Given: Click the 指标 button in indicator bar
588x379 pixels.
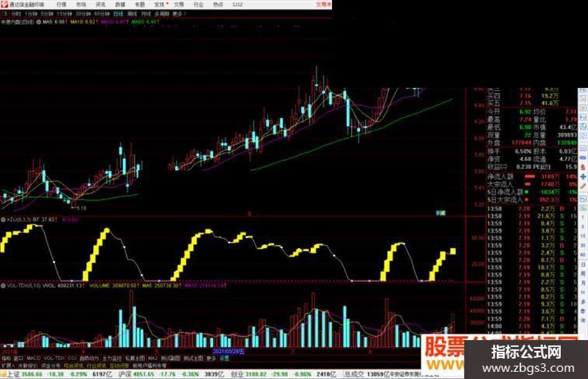Looking at the screenshot, I should (6, 358).
